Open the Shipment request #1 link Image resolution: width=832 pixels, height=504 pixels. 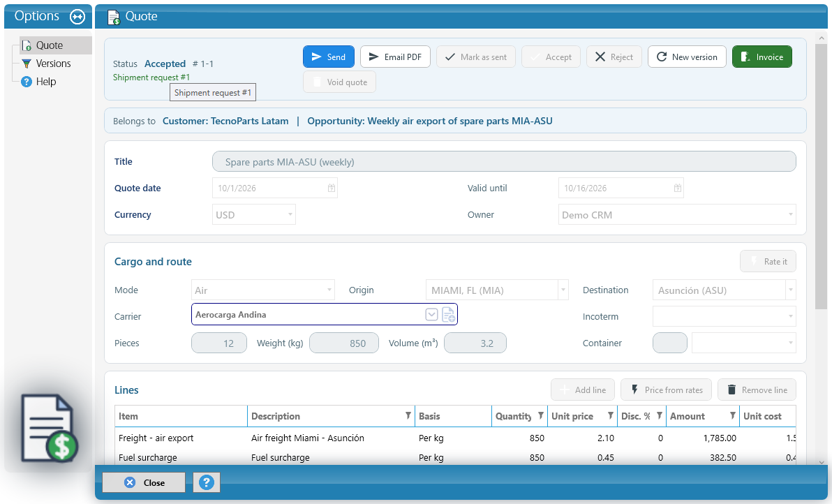(151, 77)
